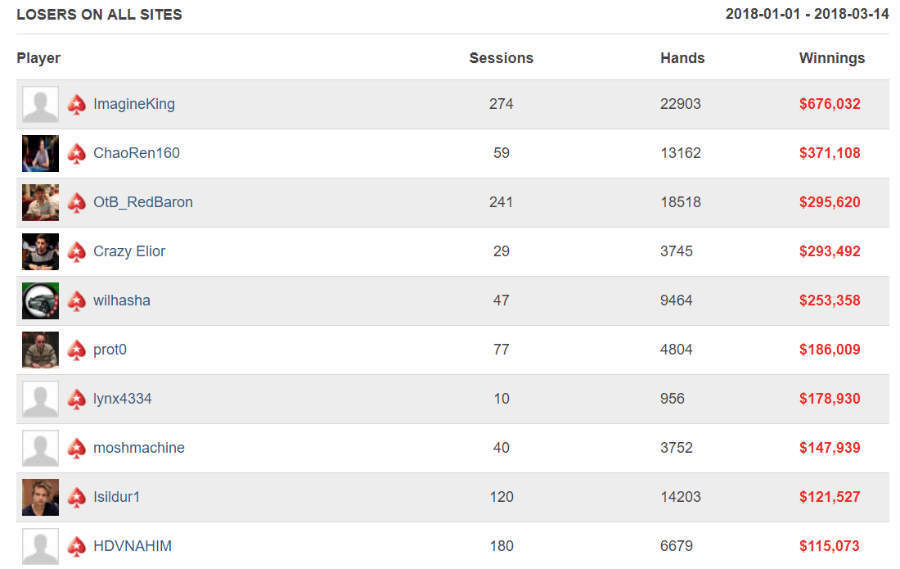Open the Isildur1 profile link
The image size is (900, 569).
[122, 497]
